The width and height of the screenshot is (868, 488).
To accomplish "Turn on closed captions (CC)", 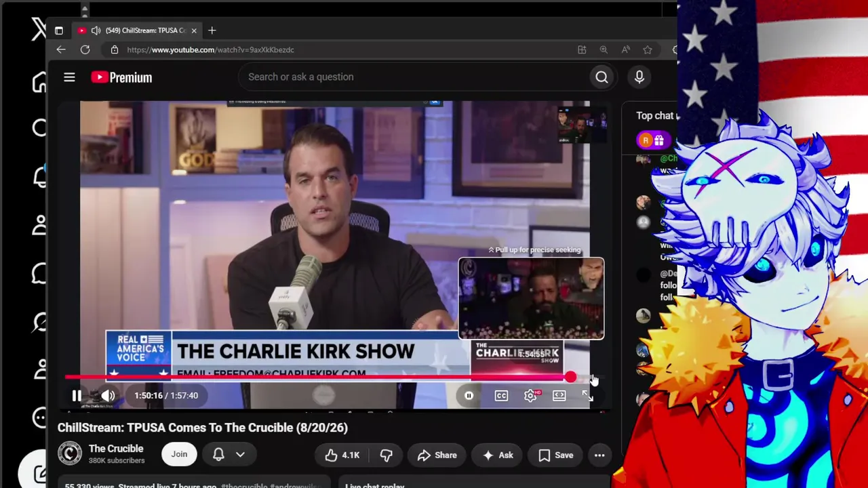I will pos(501,396).
